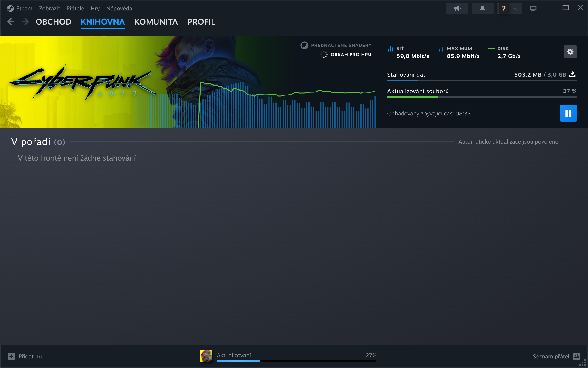Click the Stahování dat progress bar
The image size is (588, 368).
pyautogui.click(x=482, y=80)
